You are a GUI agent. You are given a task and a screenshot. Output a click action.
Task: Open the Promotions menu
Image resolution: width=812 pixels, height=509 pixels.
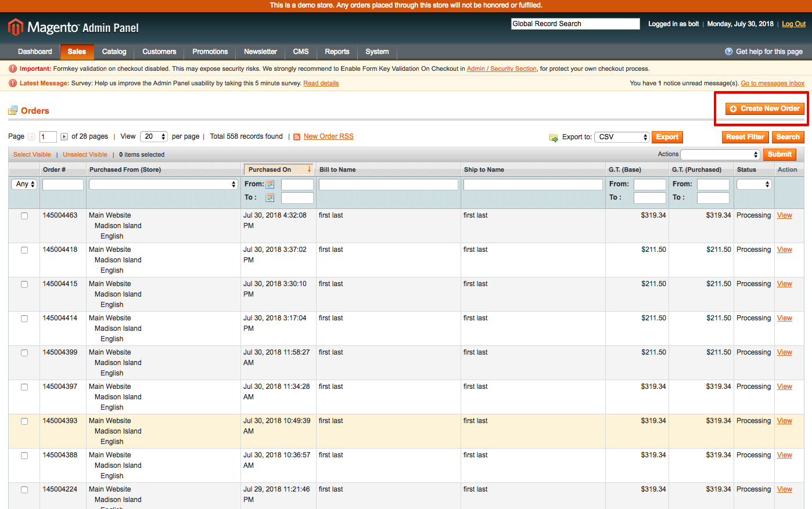210,52
